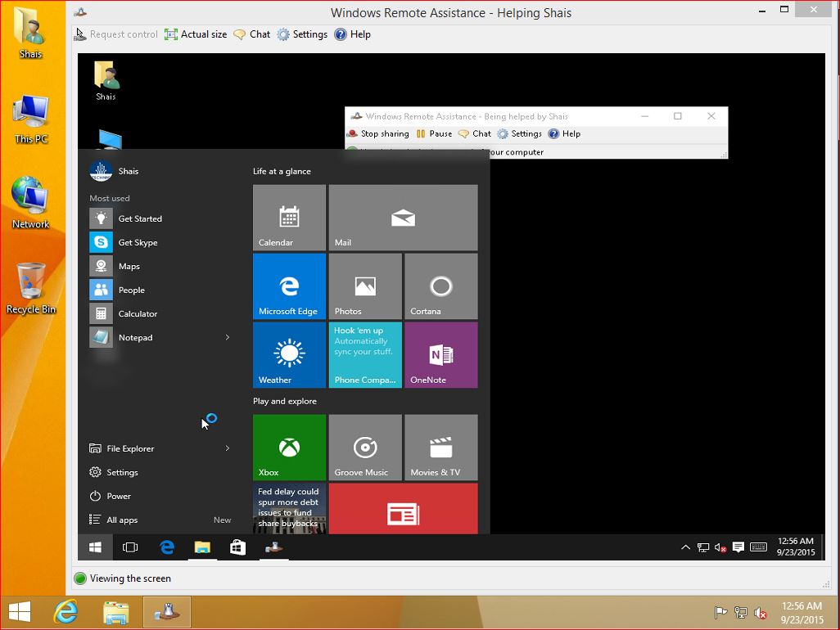
Task: Click Stop sharing in remote window
Action: (378, 134)
